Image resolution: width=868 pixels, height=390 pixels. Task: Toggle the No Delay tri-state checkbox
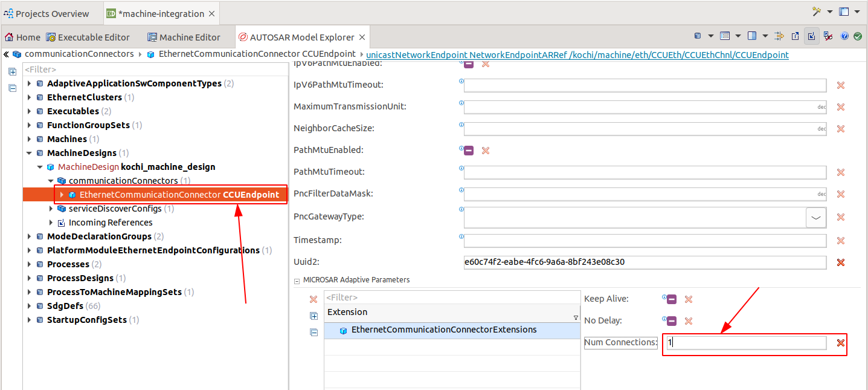pyautogui.click(x=672, y=321)
